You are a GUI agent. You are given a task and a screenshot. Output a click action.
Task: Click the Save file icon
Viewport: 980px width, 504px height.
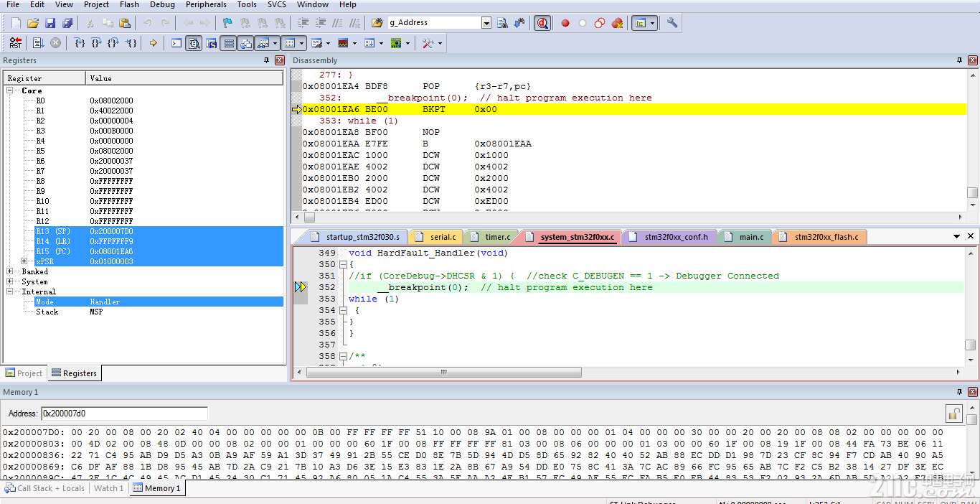50,23
